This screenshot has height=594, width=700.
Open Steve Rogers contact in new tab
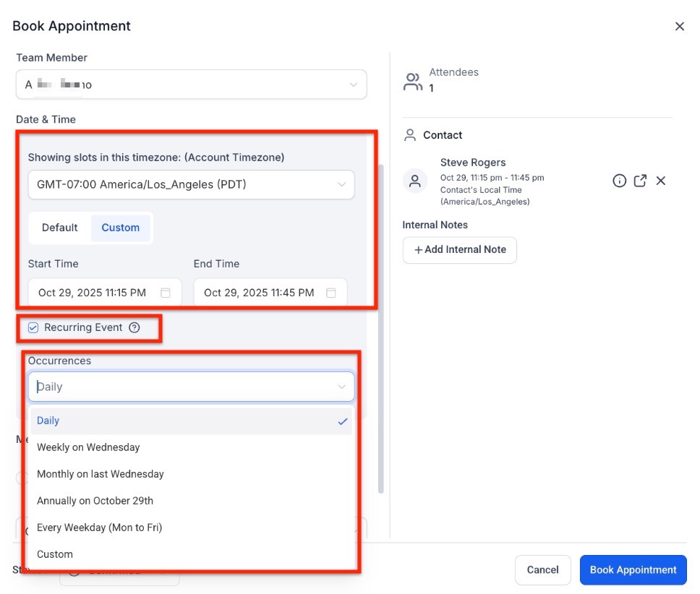tap(640, 181)
